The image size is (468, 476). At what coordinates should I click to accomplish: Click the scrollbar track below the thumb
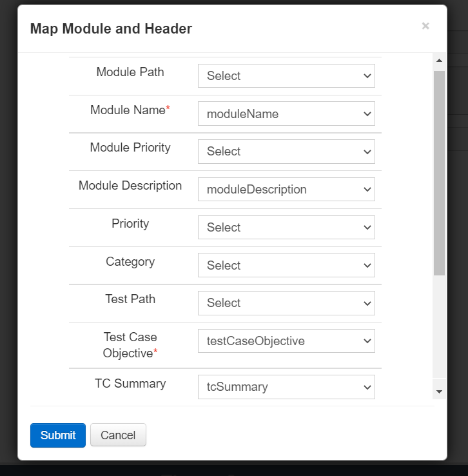pos(439,326)
